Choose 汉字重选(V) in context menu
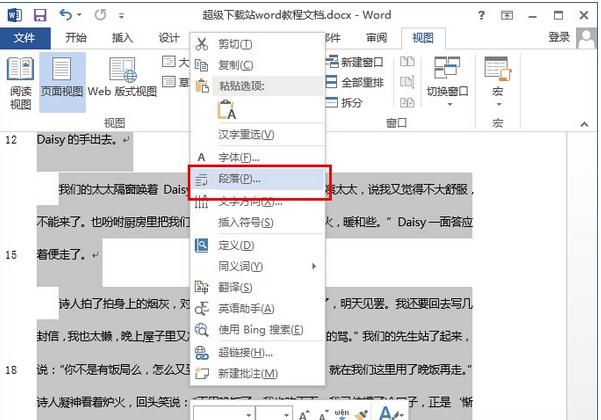 coord(258,135)
